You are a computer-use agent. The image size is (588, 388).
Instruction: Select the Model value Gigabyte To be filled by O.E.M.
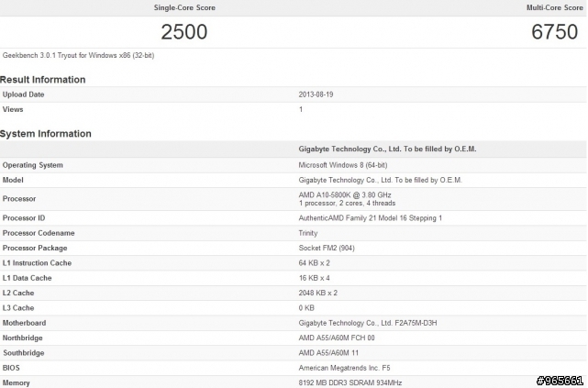pyautogui.click(x=381, y=181)
